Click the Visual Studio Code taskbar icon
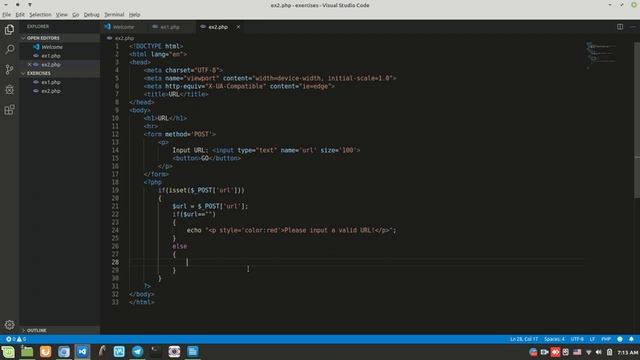This screenshot has height=360, width=640. point(82,351)
